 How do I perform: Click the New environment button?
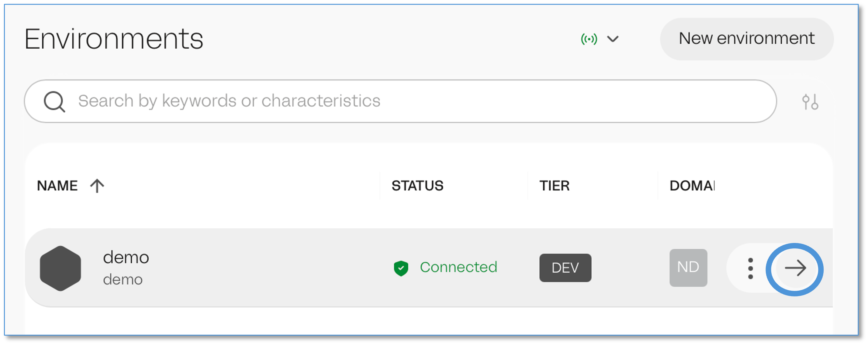pyautogui.click(x=746, y=39)
